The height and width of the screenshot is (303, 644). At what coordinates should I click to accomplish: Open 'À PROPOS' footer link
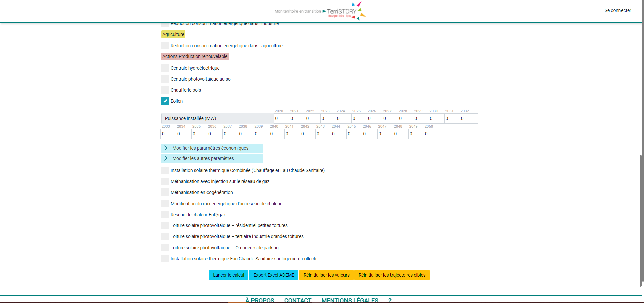[260, 300]
